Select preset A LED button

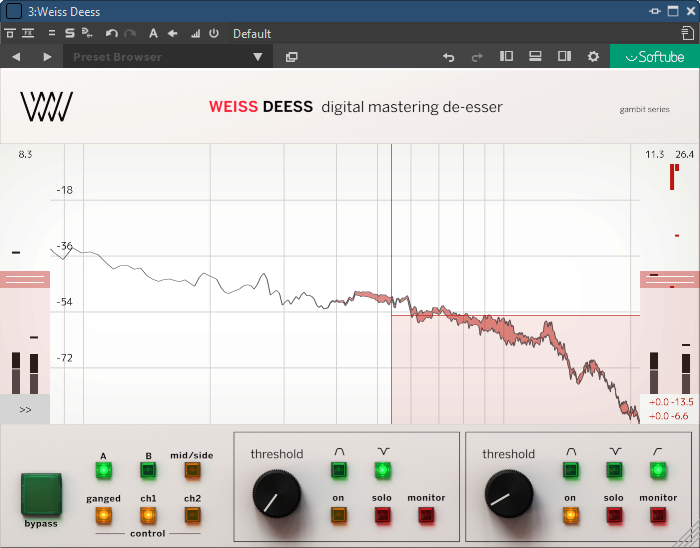tap(103, 470)
